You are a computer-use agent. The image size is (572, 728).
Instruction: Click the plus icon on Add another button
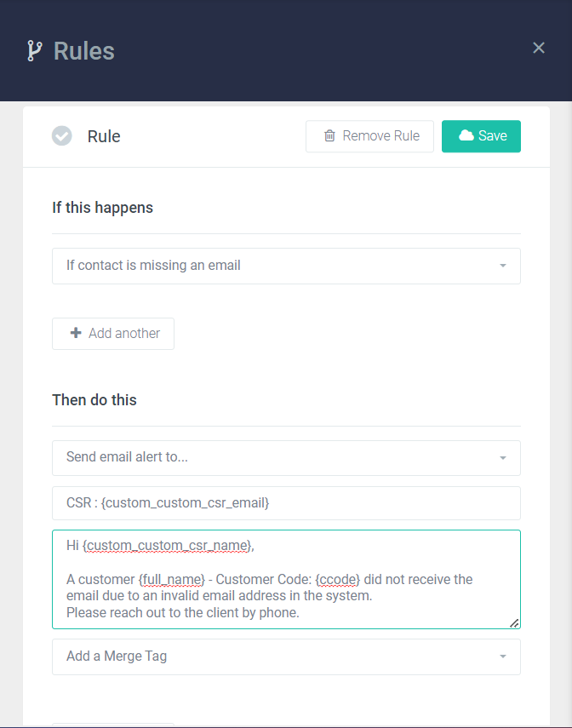click(77, 333)
